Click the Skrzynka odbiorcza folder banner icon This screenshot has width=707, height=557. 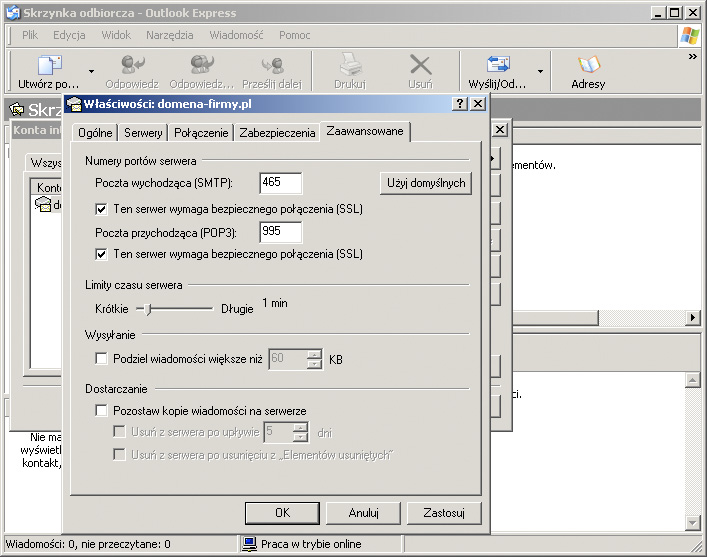(x=17, y=109)
